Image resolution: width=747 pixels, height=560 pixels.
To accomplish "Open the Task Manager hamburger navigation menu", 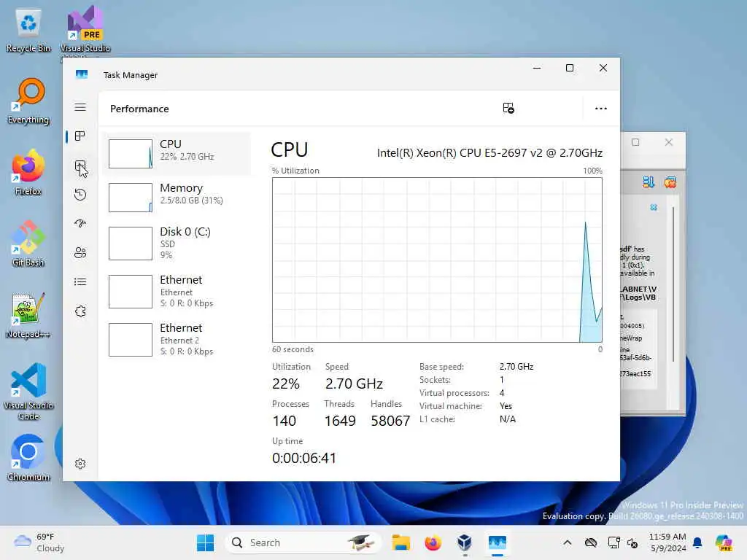I will pos(80,107).
